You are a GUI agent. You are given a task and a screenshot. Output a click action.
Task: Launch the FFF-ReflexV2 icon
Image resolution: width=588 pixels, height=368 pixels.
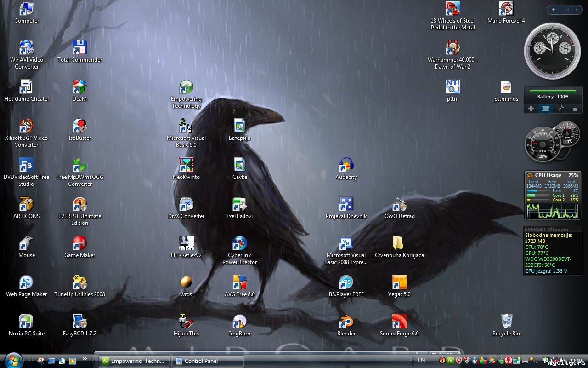tap(187, 247)
